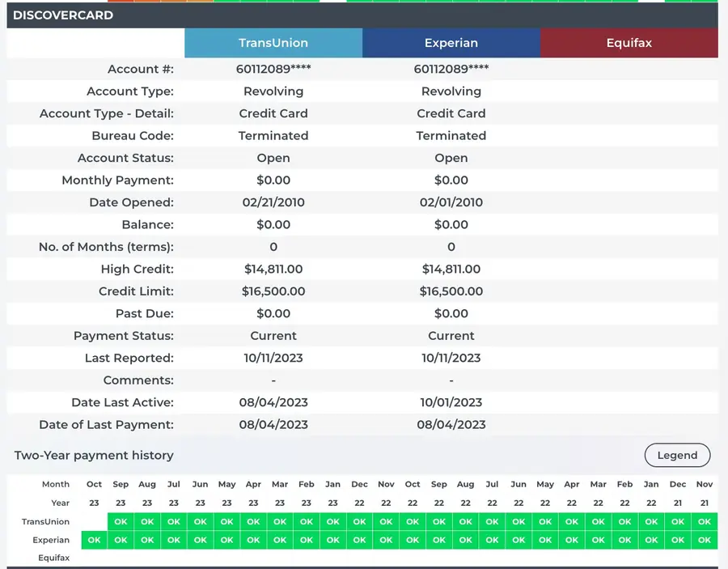The width and height of the screenshot is (728, 569).
Task: Click the TransUnion row label in payment history
Action: click(45, 521)
